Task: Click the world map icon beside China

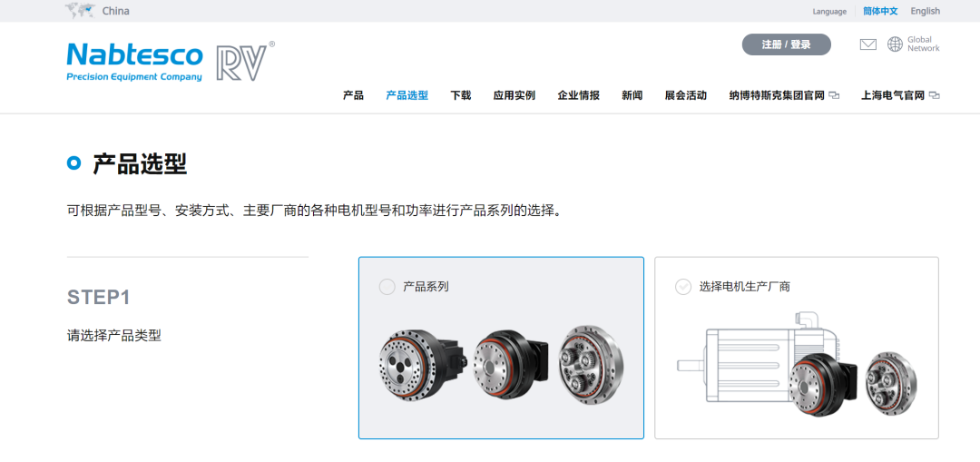Action: [80, 10]
